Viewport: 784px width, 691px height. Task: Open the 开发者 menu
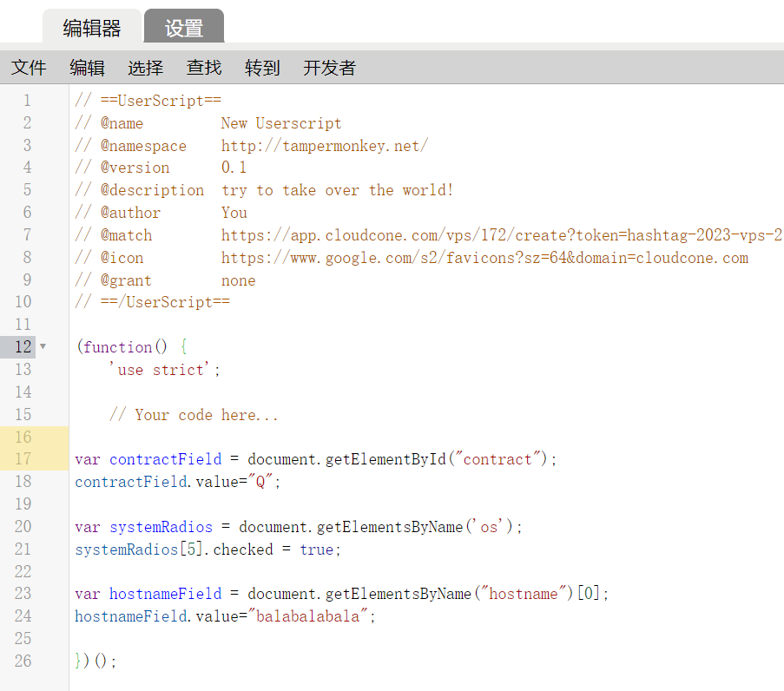(329, 68)
